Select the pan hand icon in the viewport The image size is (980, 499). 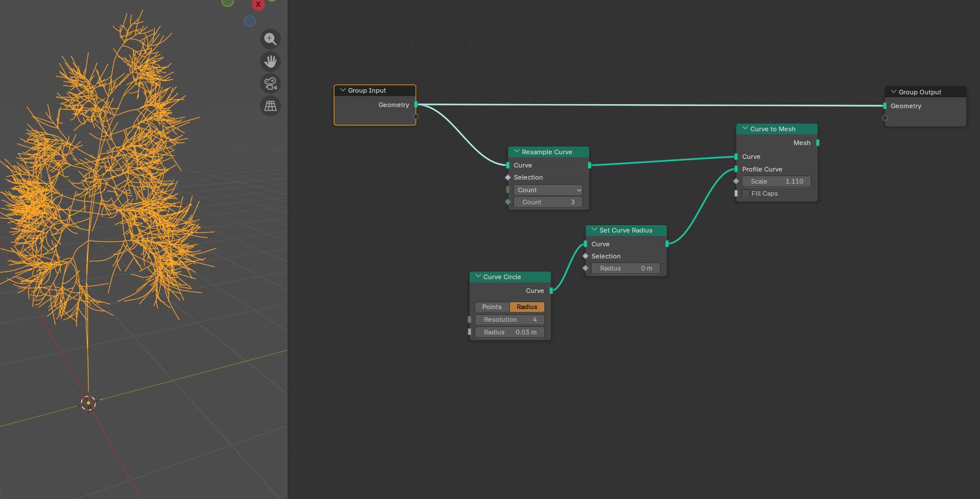(270, 62)
